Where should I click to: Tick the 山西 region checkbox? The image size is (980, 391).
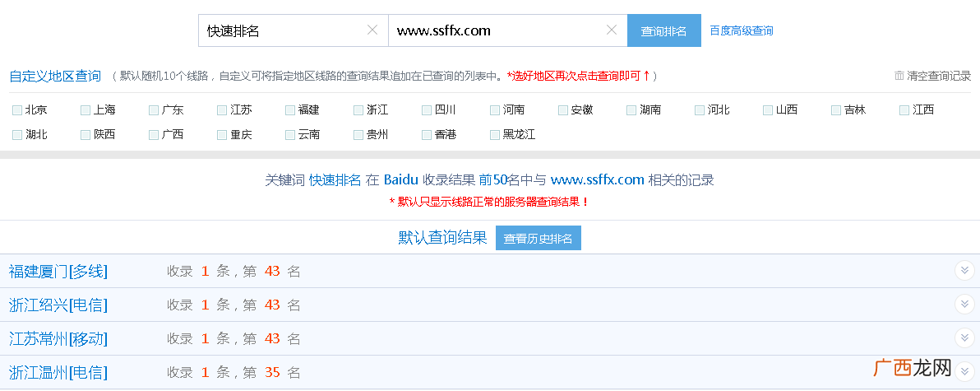pos(768,111)
